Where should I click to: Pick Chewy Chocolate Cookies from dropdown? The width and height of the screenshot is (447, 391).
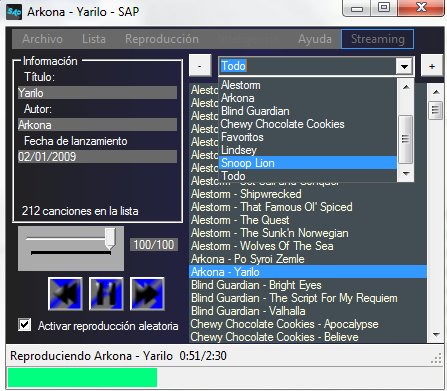[x=308, y=124]
